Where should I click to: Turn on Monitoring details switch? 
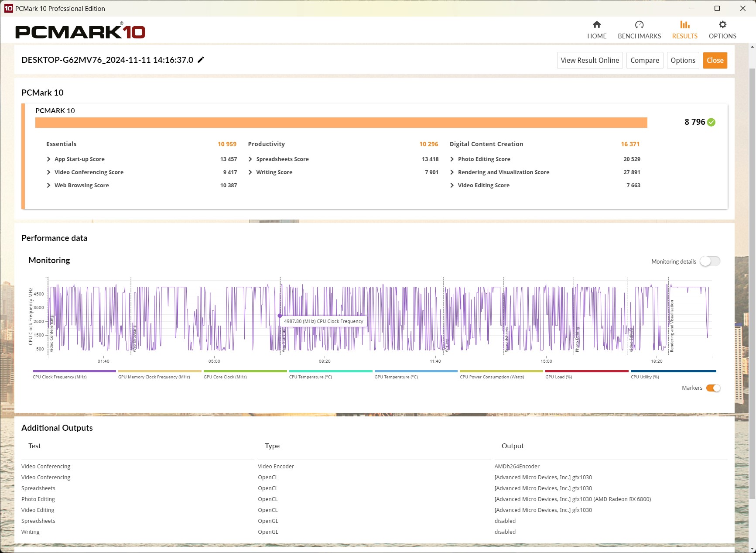(710, 261)
